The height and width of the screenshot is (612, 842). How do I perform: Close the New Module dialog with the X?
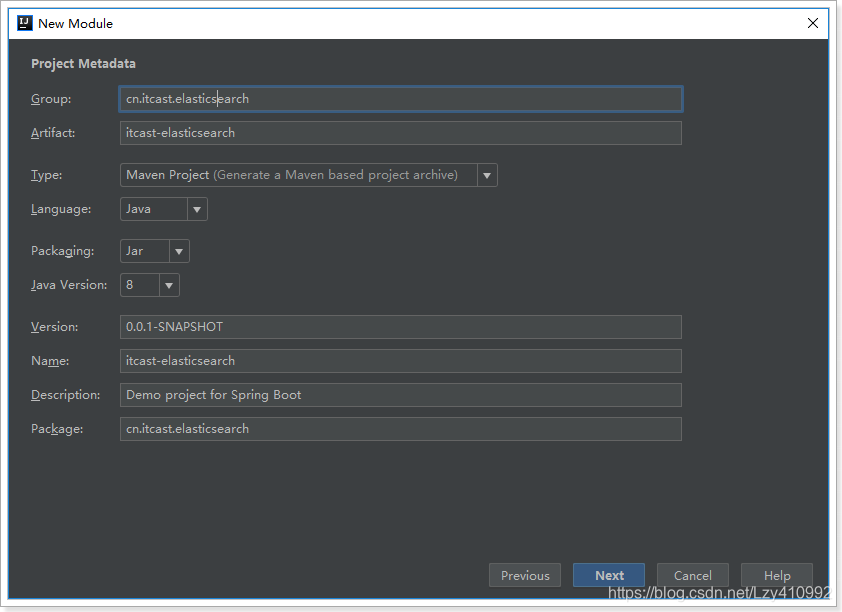(x=813, y=22)
